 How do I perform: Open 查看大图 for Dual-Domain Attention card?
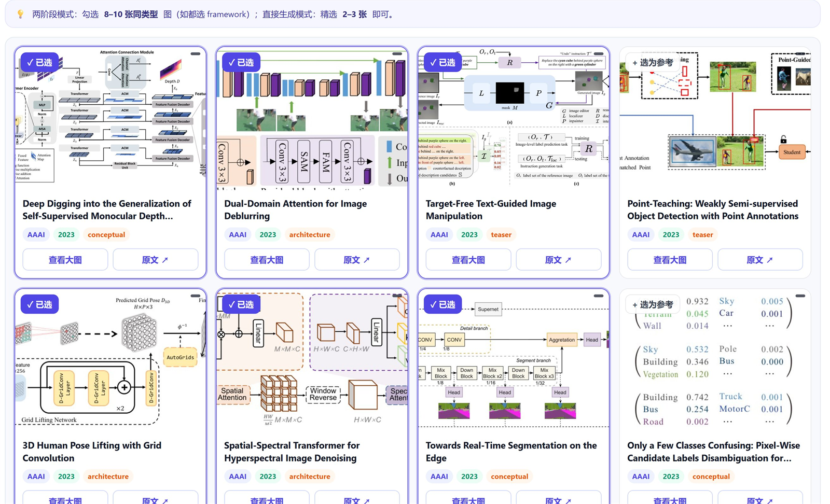(x=267, y=260)
